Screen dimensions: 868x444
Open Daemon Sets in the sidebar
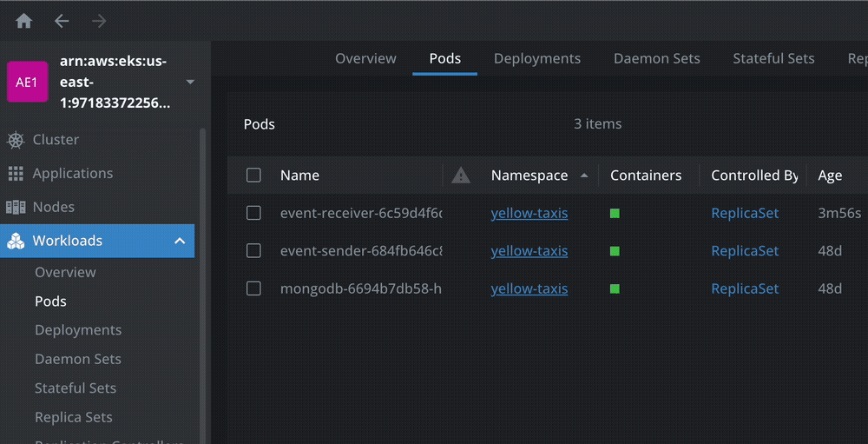[78, 359]
